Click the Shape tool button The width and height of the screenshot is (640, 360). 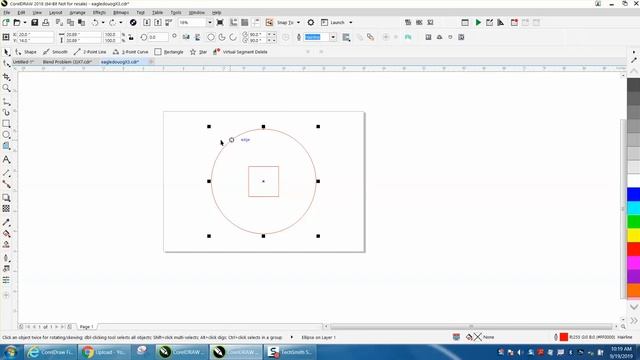click(x=26, y=52)
